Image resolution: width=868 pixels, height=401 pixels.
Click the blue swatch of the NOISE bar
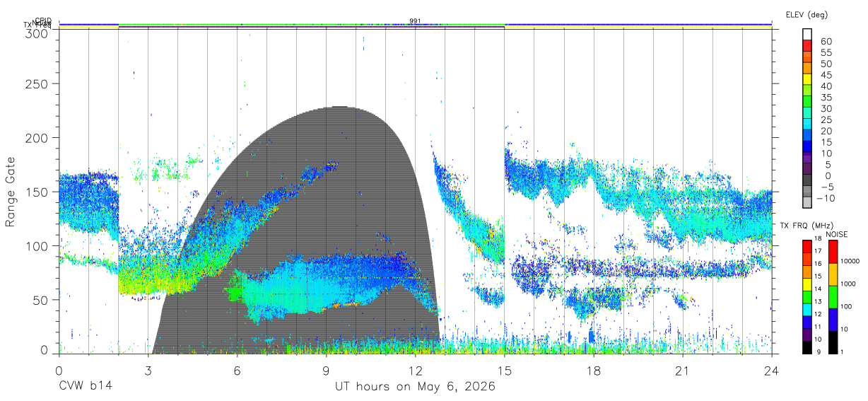tap(832, 320)
